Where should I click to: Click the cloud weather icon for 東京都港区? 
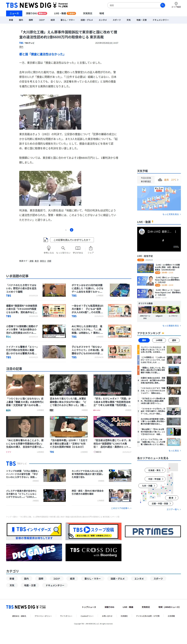(x=160, y=180)
